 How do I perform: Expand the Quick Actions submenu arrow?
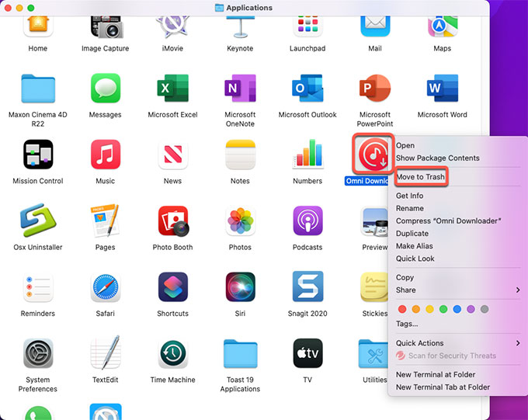pyautogui.click(x=518, y=343)
